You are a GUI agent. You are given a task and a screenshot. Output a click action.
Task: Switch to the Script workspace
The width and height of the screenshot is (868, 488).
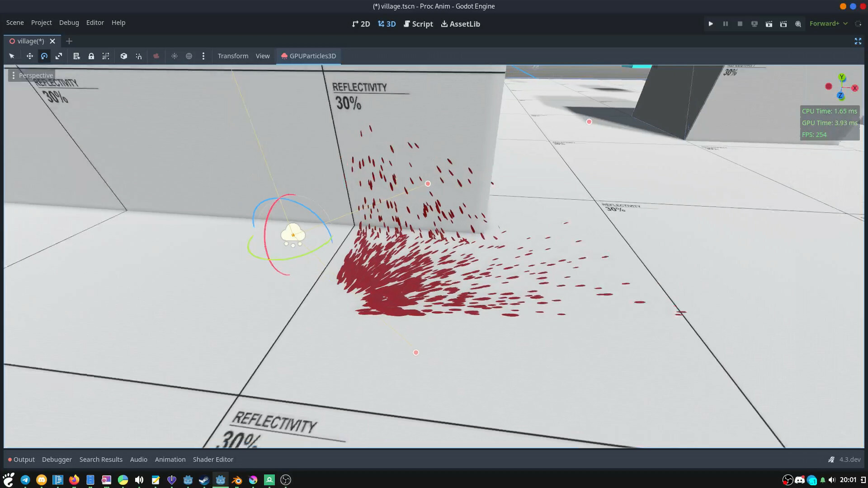(x=418, y=24)
